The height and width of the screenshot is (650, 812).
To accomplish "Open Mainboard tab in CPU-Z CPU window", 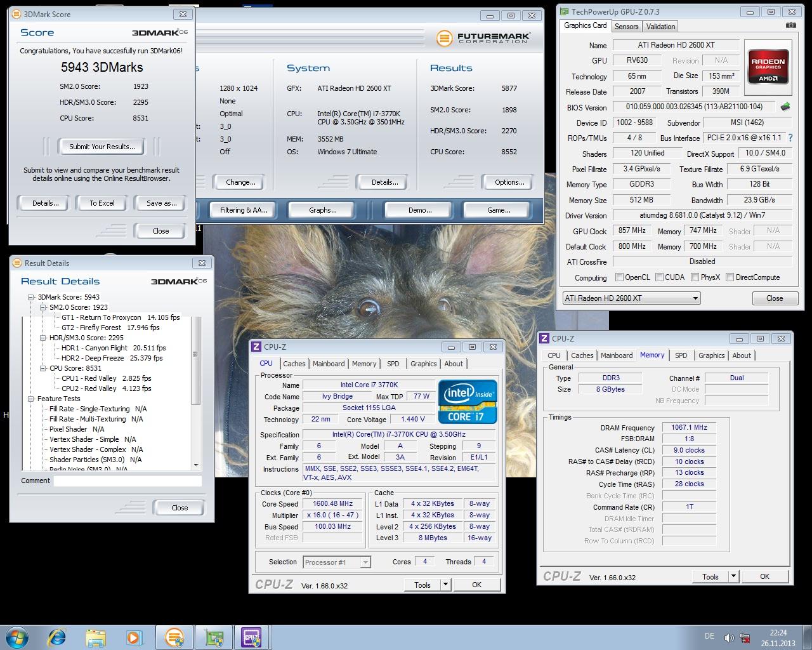I will pos(329,364).
